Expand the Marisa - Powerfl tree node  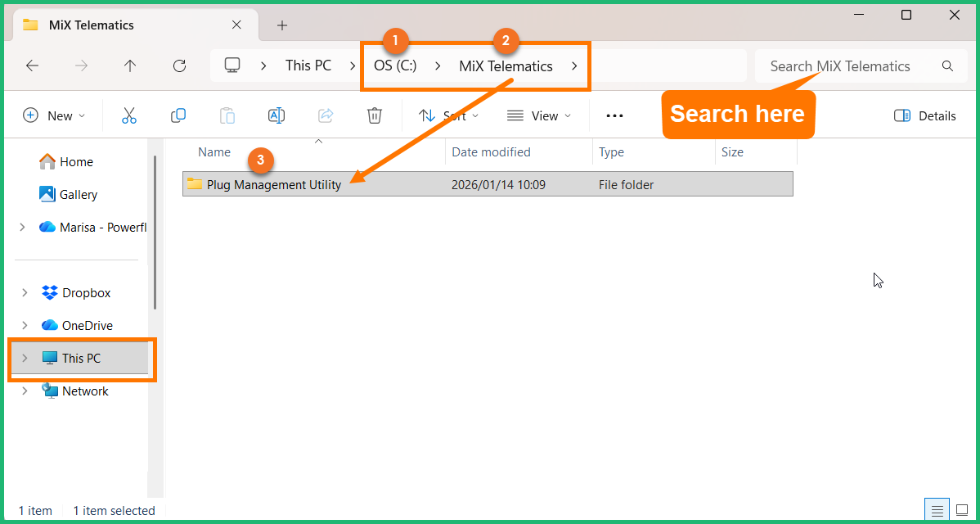(x=23, y=227)
